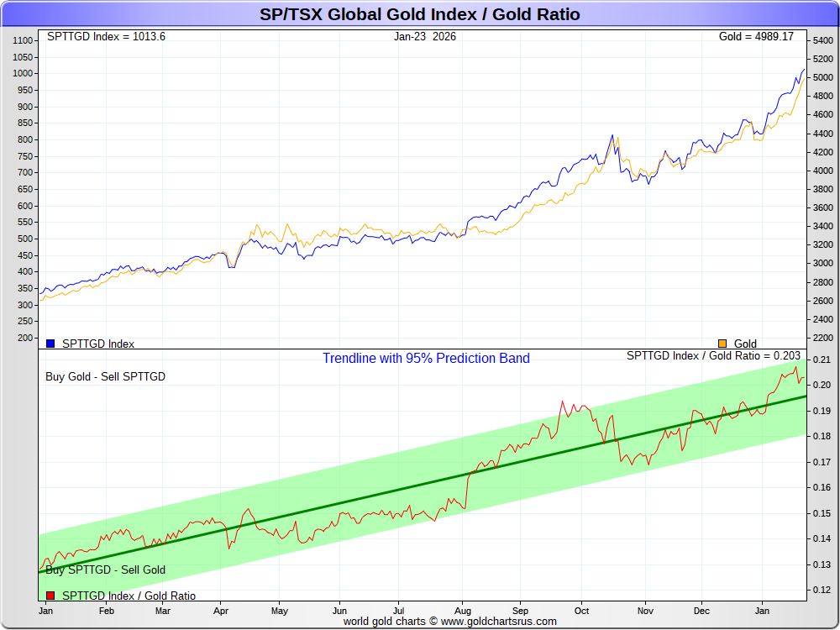Click the Buy Gold - Sell SPTTGD label

pyautogui.click(x=105, y=377)
